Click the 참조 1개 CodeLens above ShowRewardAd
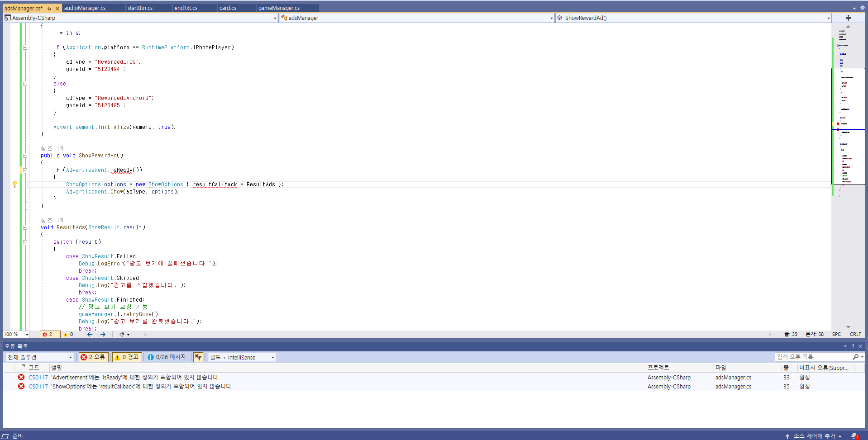This screenshot has height=440, width=868. pyautogui.click(x=52, y=148)
